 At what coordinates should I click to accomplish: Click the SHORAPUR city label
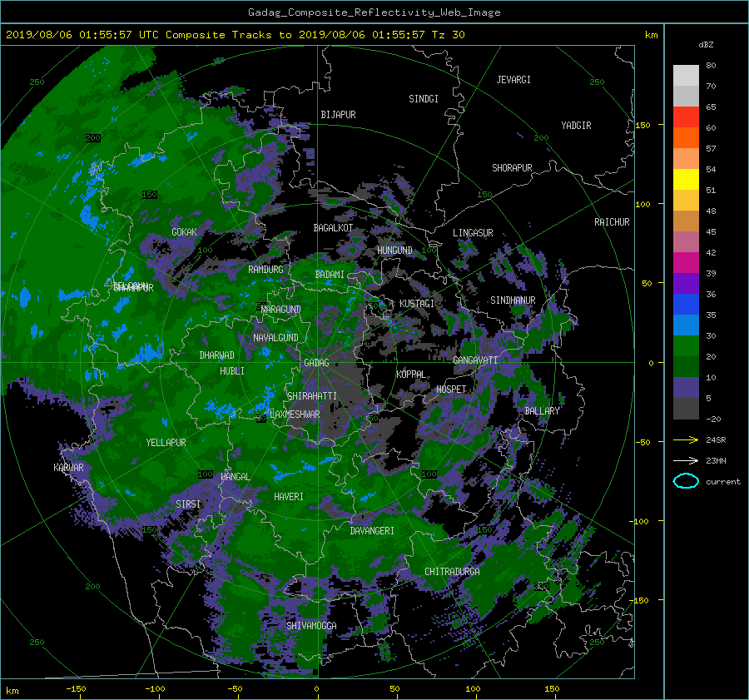pos(512,168)
